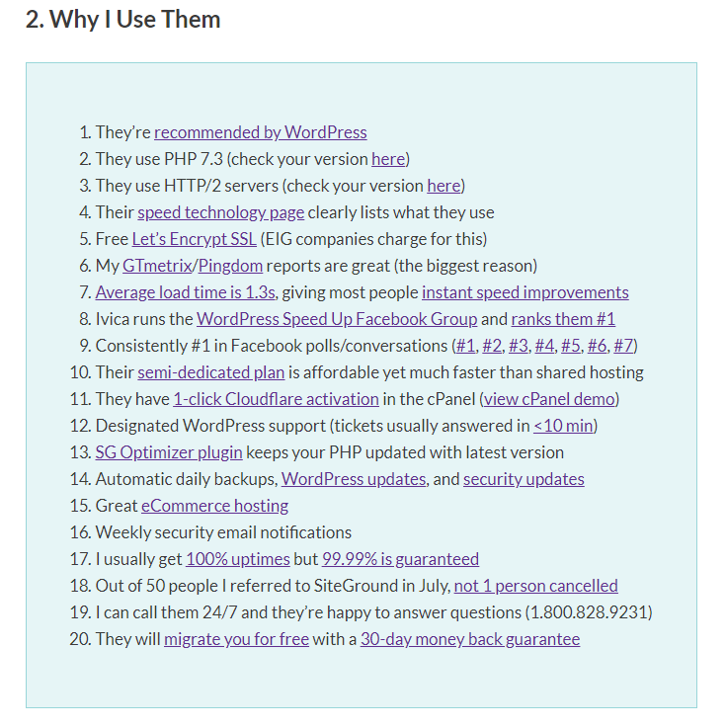Open "instant speed improvements" link
726x728 pixels.
coord(524,292)
